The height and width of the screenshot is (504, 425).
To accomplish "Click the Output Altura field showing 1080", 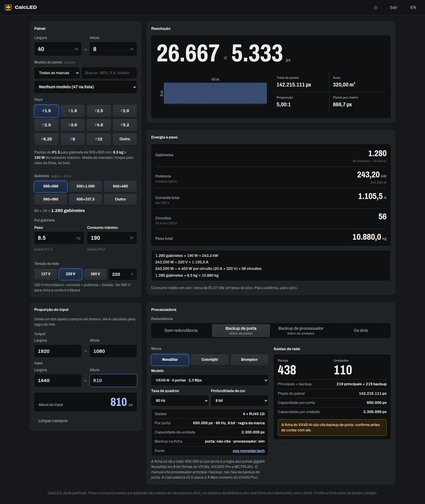I will coord(113,351).
